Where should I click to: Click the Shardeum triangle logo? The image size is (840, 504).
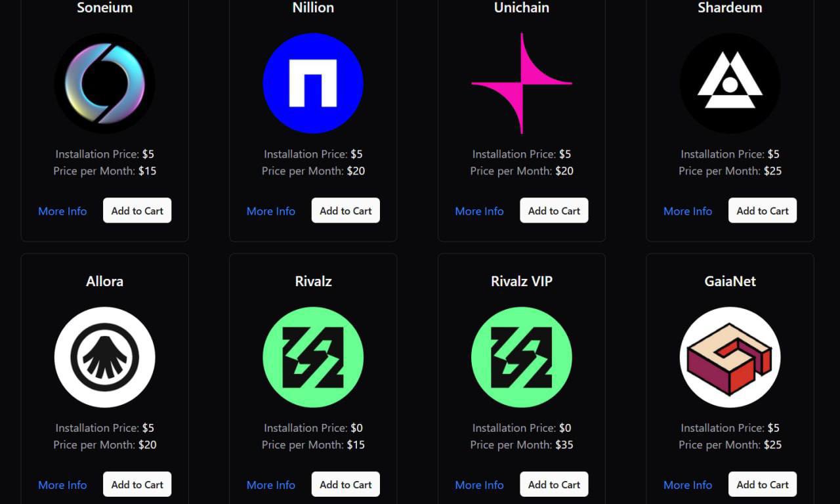tap(730, 83)
